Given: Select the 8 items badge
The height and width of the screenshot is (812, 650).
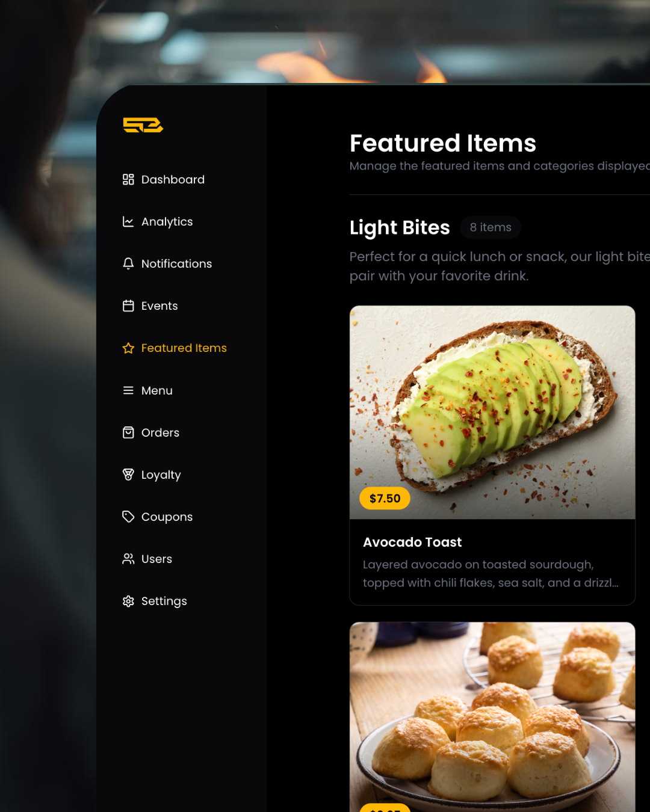Looking at the screenshot, I should pos(491,227).
